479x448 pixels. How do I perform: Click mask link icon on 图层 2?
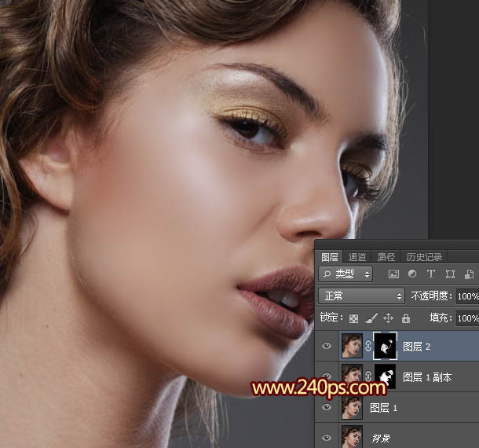pyautogui.click(x=367, y=346)
